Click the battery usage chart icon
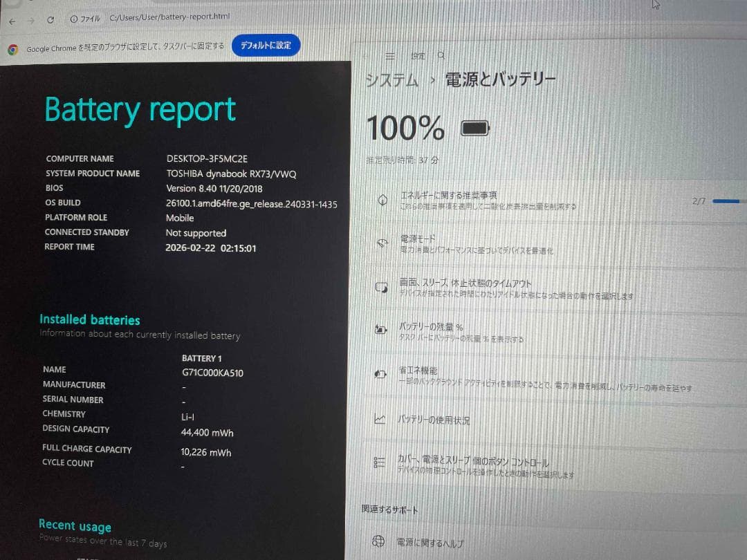The height and width of the screenshot is (560, 747). point(380,419)
